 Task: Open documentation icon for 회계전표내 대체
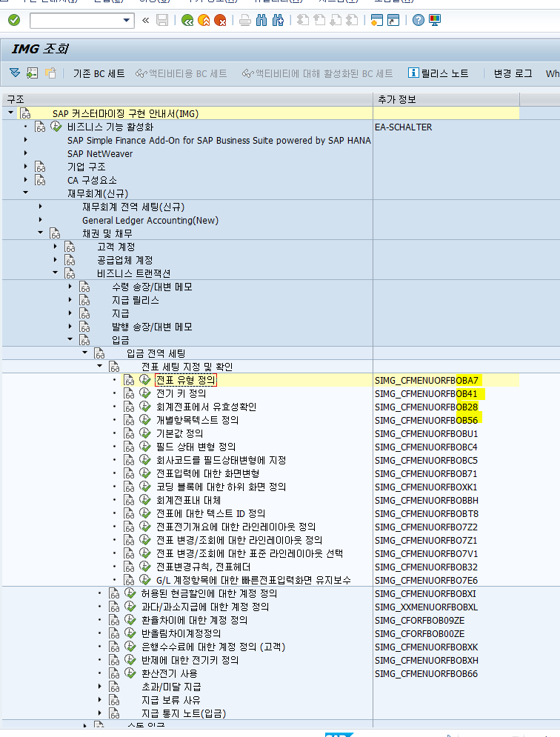(130, 500)
